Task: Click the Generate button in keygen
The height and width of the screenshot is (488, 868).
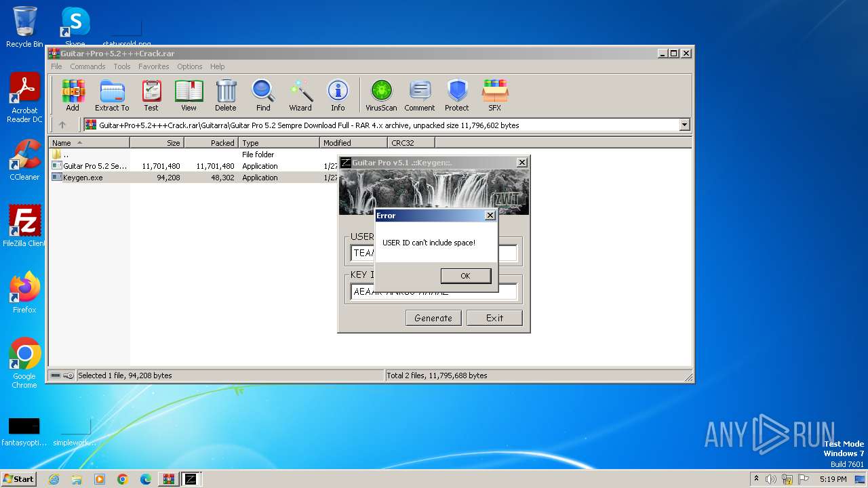Action: [433, 318]
